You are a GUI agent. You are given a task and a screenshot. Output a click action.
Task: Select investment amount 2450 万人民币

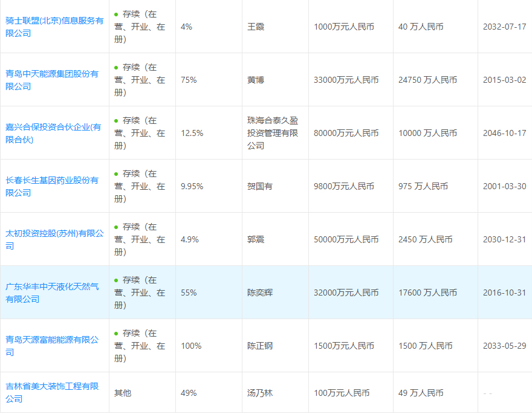click(426, 240)
